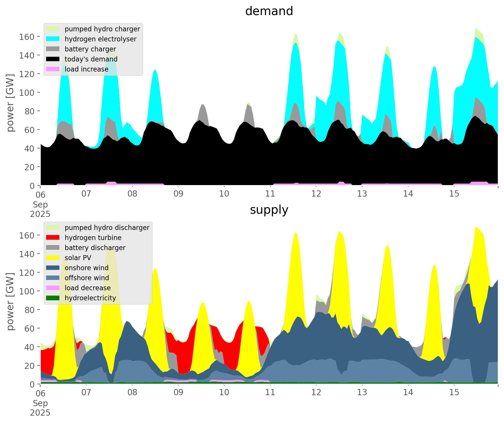The width and height of the screenshot is (504, 423).
Task: Select the battery discharger legend label
Action: pos(95,248)
